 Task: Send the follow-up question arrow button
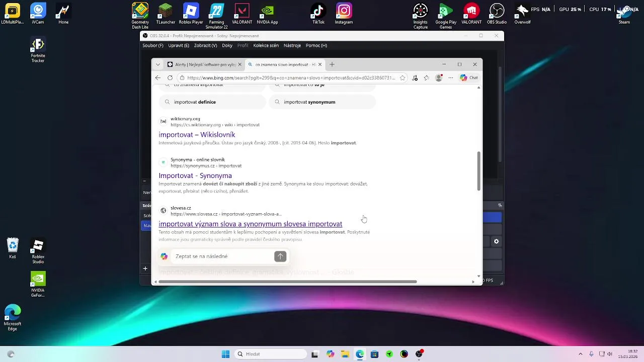pyautogui.click(x=280, y=256)
